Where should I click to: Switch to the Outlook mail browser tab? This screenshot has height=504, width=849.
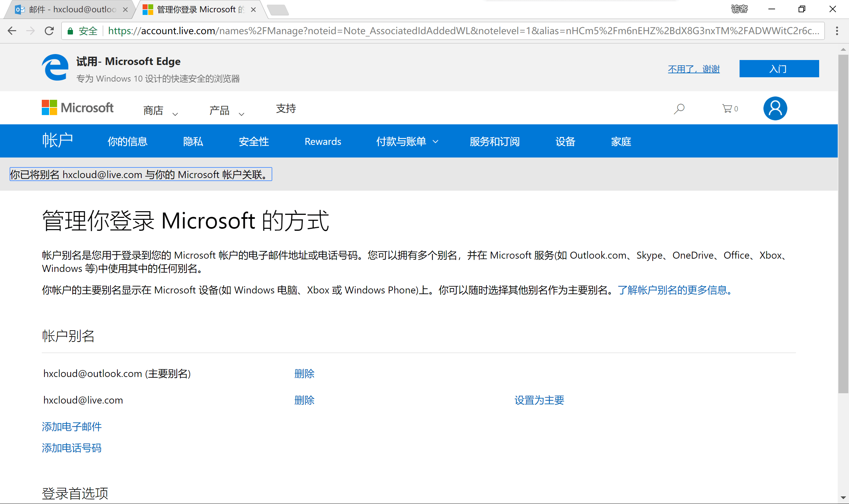pyautogui.click(x=68, y=10)
